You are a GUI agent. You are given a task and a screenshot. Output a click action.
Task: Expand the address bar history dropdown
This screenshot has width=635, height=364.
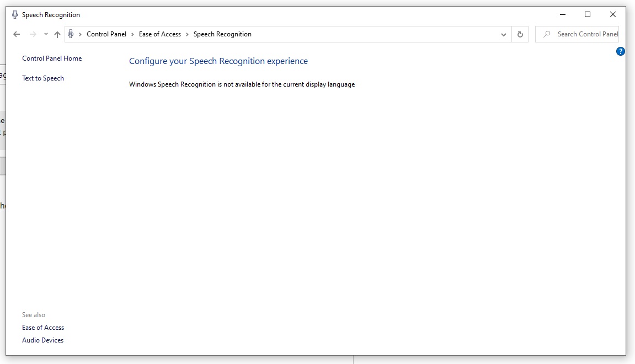pos(503,34)
